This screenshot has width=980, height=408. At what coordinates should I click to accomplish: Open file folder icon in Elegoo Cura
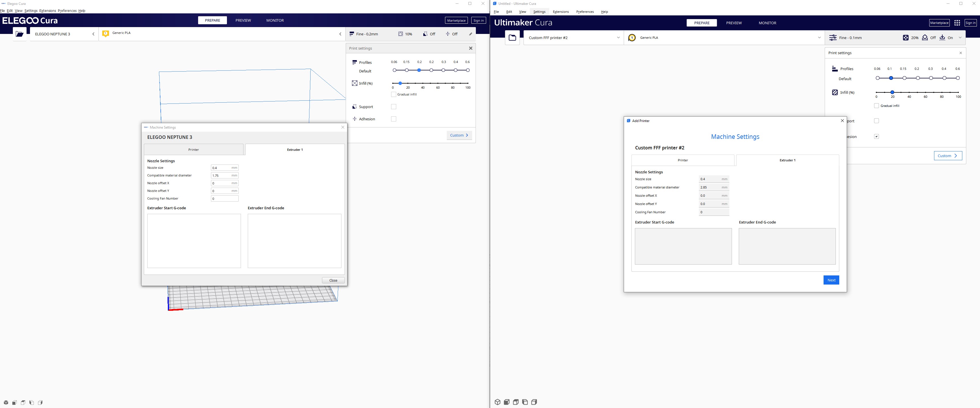click(x=19, y=34)
